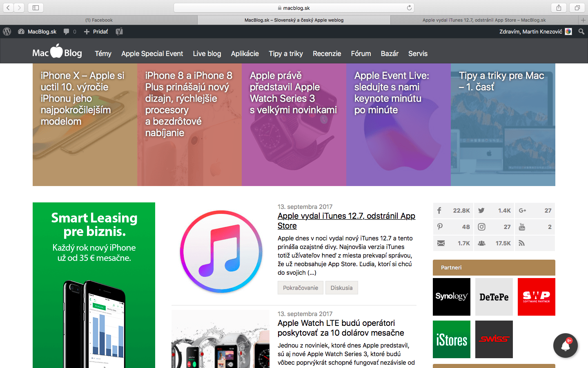Switch to the (1) Facebook tab
The image size is (588, 368).
(x=99, y=20)
